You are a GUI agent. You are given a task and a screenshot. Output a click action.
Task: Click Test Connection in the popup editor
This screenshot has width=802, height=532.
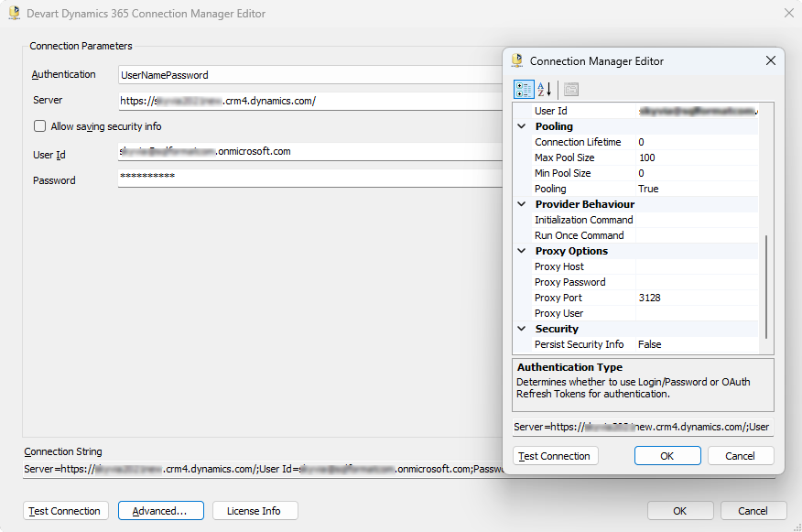556,456
